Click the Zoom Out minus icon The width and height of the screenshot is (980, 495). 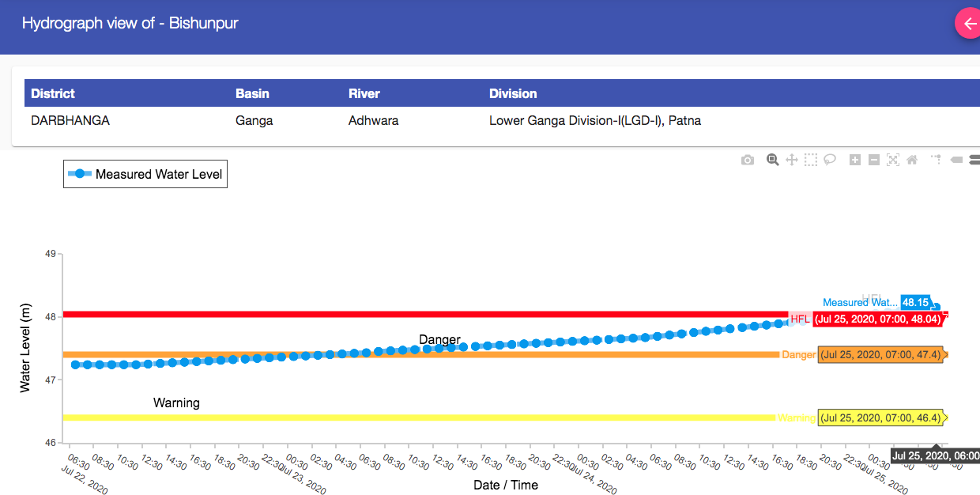[874, 161]
